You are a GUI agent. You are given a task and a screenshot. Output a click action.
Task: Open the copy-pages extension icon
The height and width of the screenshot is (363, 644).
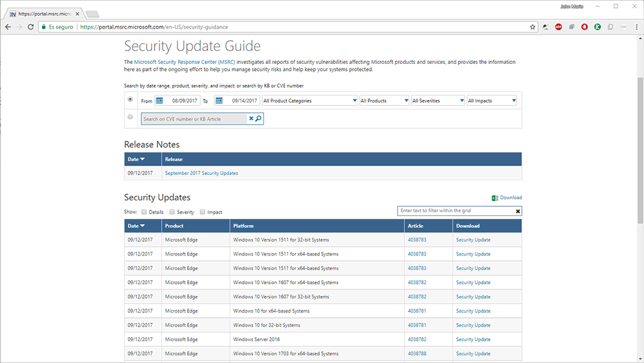(x=610, y=27)
